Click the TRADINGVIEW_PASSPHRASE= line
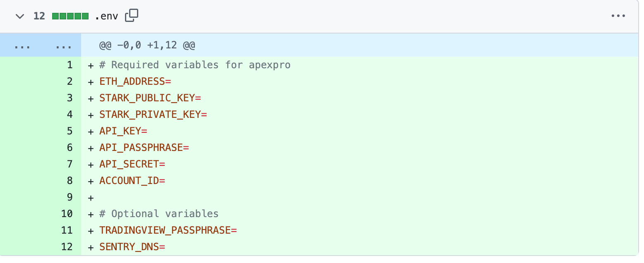 click(x=168, y=230)
